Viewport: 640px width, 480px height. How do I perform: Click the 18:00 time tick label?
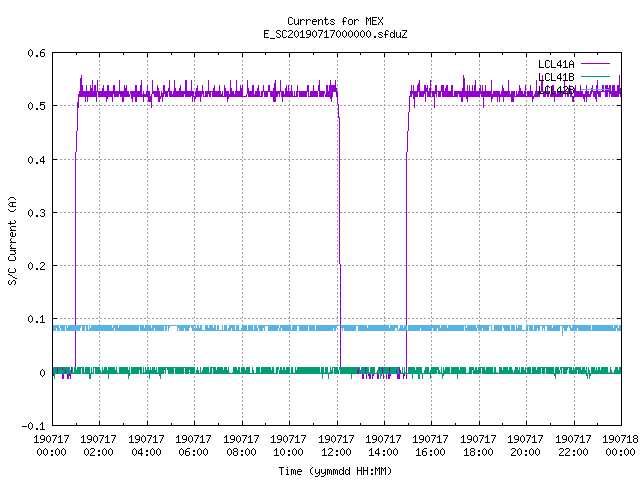[478, 452]
